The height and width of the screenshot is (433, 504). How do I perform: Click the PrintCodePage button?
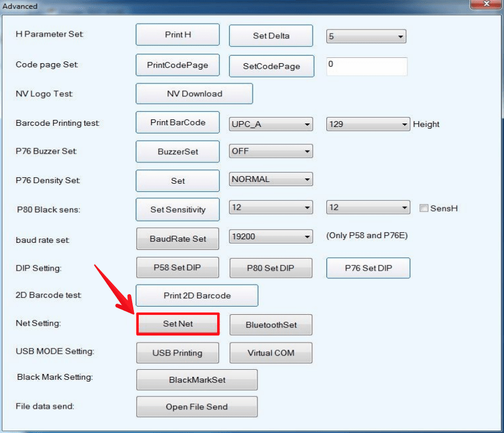178,65
